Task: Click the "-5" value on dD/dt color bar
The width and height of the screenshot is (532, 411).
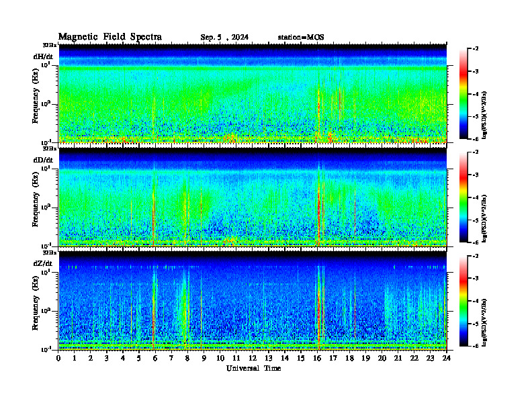Action: tap(476, 220)
